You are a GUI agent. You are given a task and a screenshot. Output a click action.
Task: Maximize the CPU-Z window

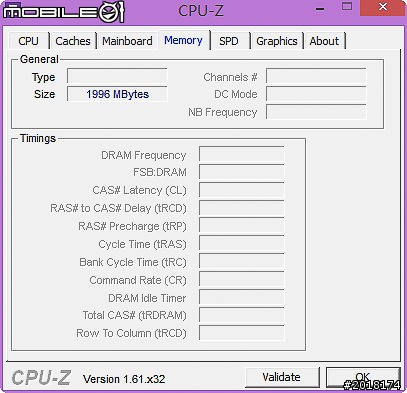point(347,7)
